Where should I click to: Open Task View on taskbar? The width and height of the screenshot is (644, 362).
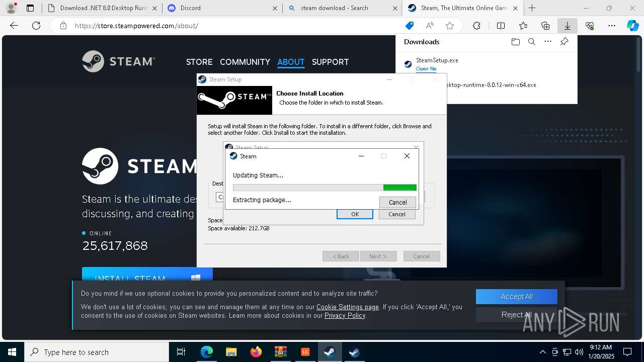click(181, 352)
